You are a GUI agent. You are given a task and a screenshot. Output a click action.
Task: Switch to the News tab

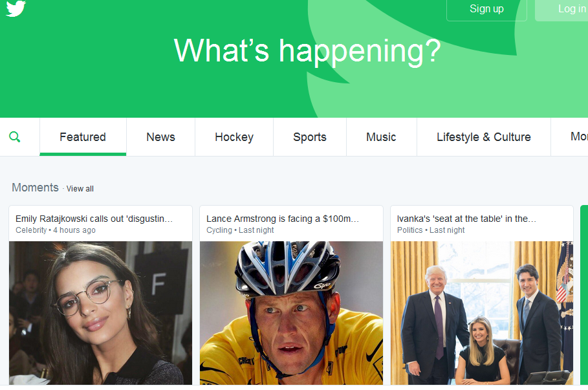click(x=160, y=137)
